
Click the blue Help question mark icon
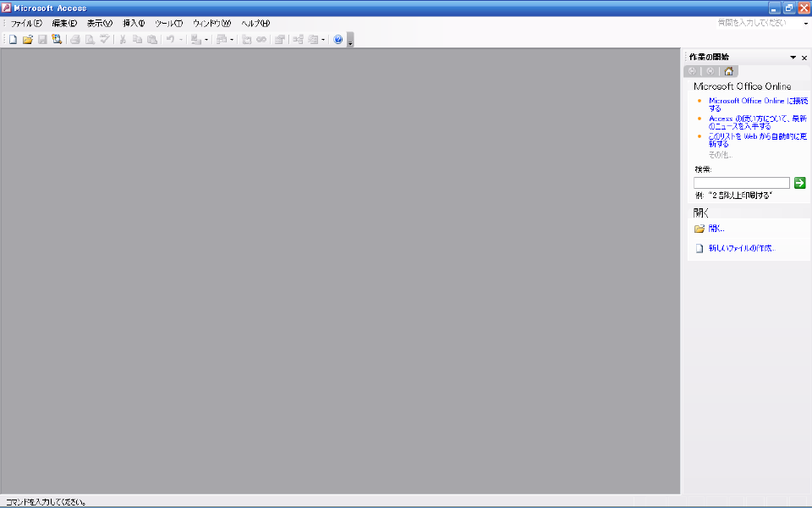[x=338, y=40]
